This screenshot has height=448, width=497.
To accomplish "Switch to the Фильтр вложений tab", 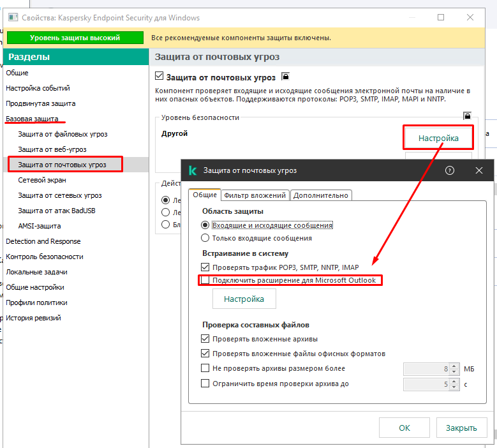I will [255, 195].
